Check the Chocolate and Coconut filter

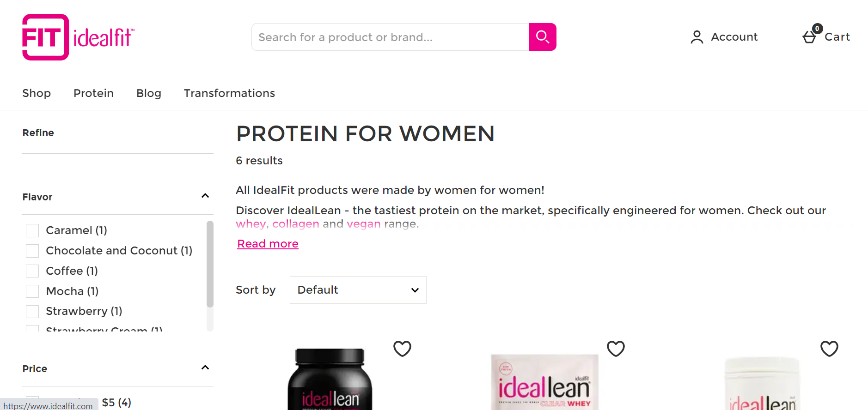pos(32,251)
